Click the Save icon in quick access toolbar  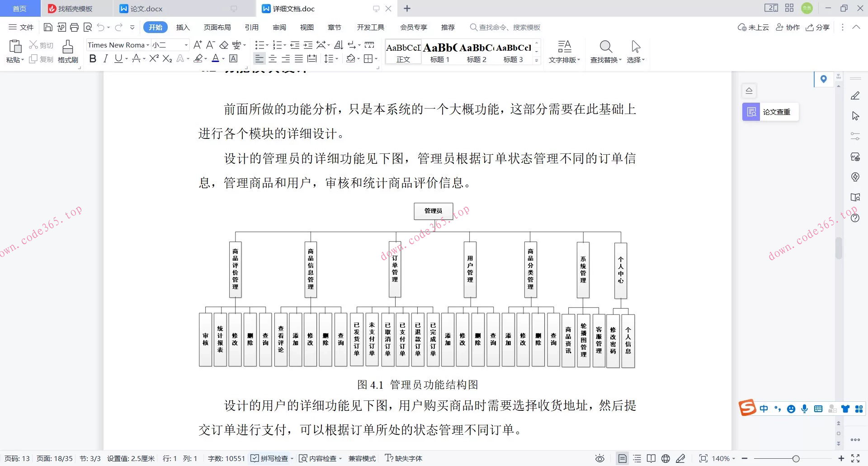[x=48, y=27]
